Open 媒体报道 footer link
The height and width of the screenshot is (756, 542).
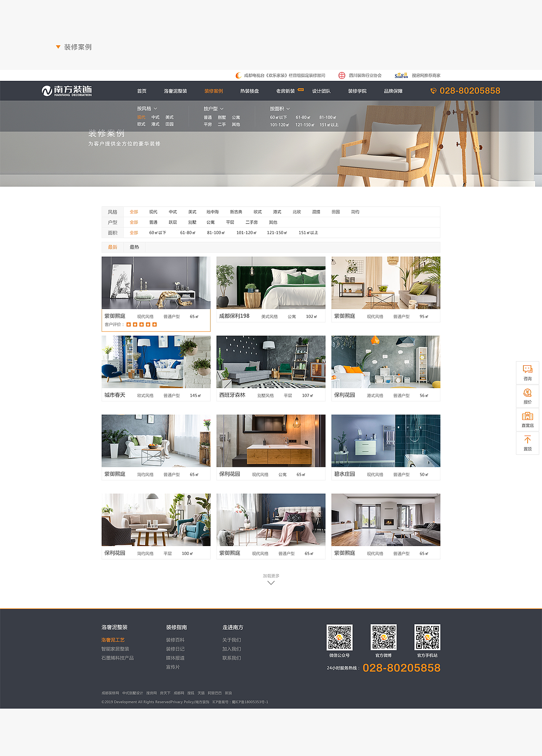175,658
